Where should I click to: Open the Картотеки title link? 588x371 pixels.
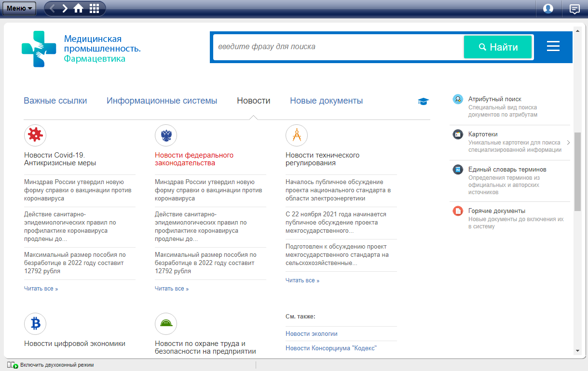tap(483, 134)
